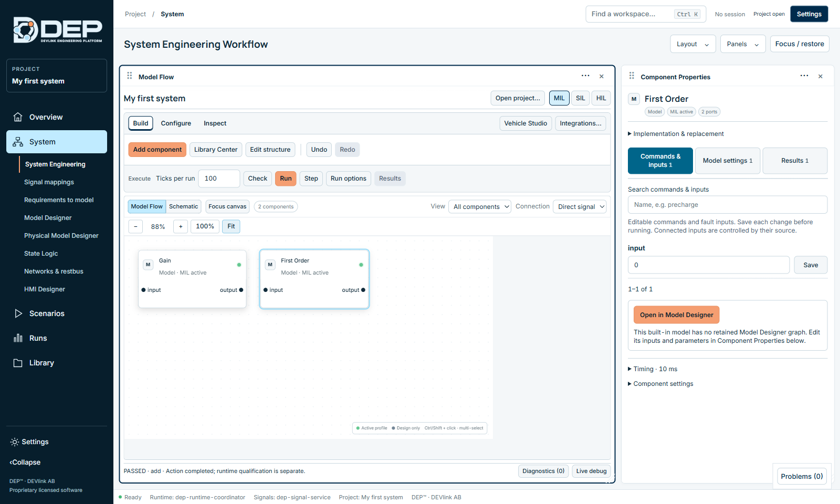The image size is (840, 504).
Task: Select MIL execution mode
Action: click(x=559, y=98)
